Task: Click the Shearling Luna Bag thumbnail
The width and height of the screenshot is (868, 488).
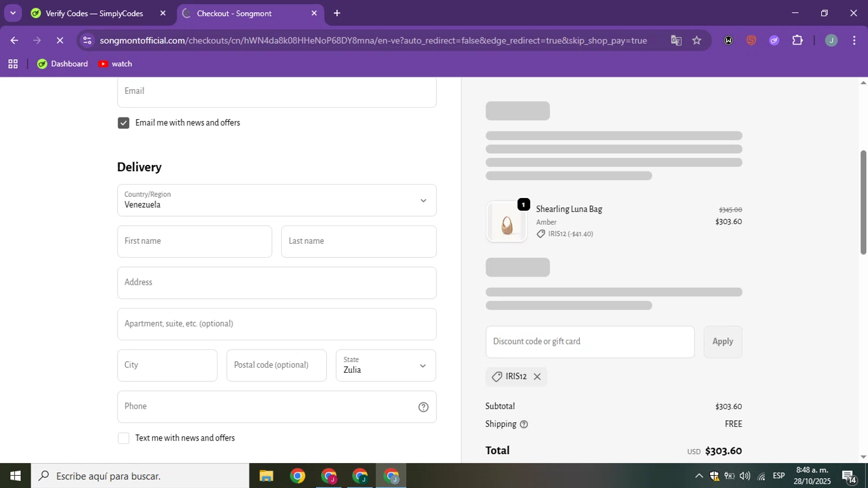Action: click(507, 222)
